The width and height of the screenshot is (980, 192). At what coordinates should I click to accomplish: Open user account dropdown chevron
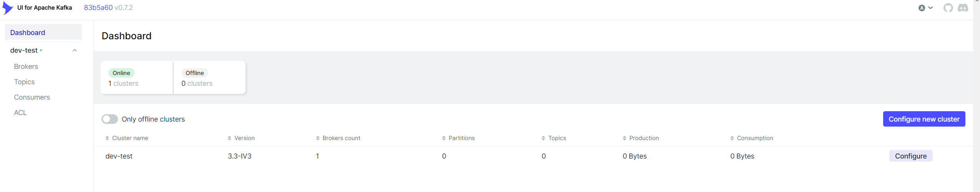930,8
